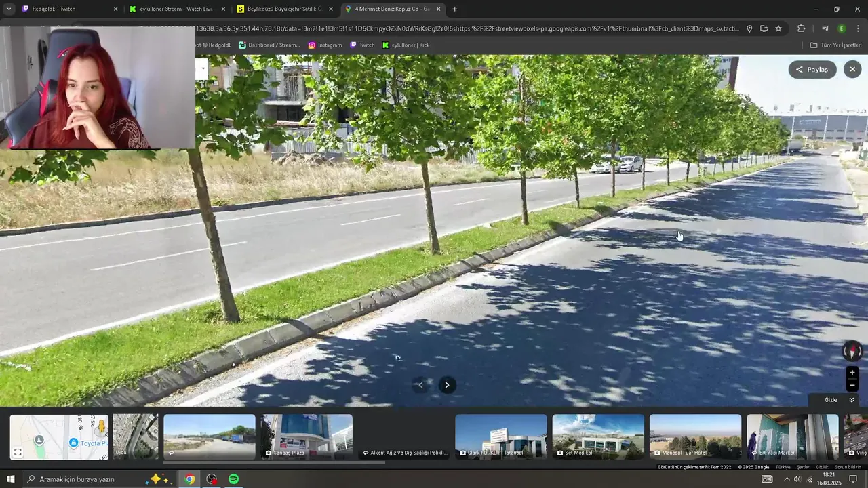Screen dimensions: 868x488
Task: Open the media control icon in Chrome toolbar
Action: [x=825, y=28]
